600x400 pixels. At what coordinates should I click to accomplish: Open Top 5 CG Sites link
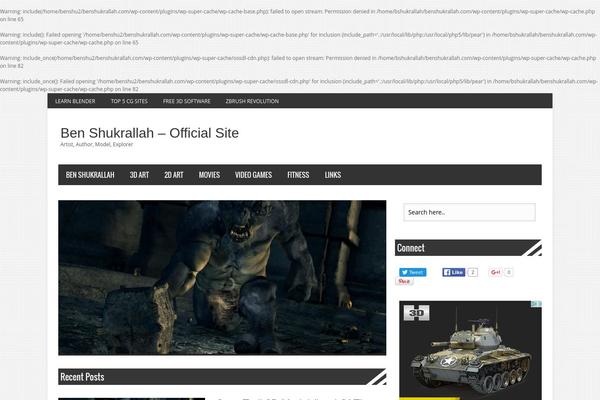129,101
